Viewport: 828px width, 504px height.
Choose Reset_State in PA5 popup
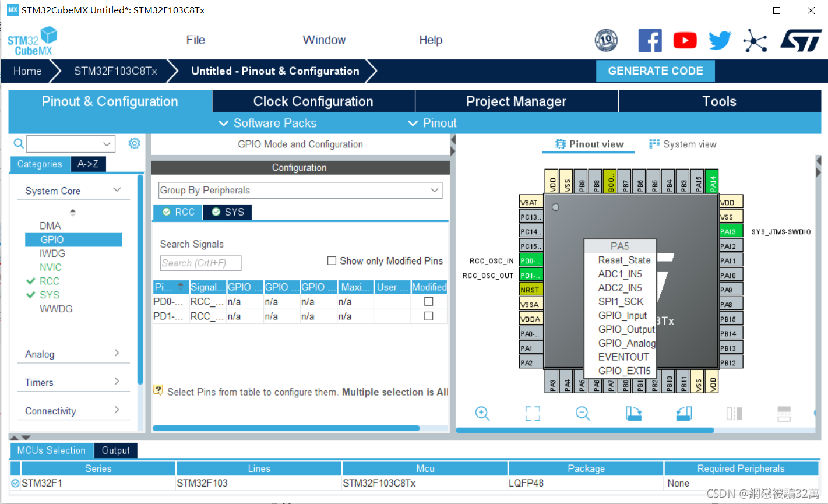pos(624,260)
